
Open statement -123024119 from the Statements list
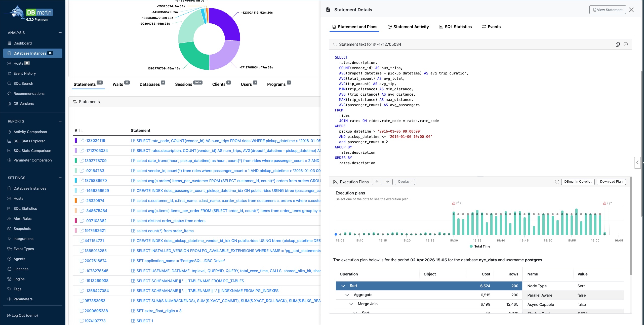[x=95, y=141]
